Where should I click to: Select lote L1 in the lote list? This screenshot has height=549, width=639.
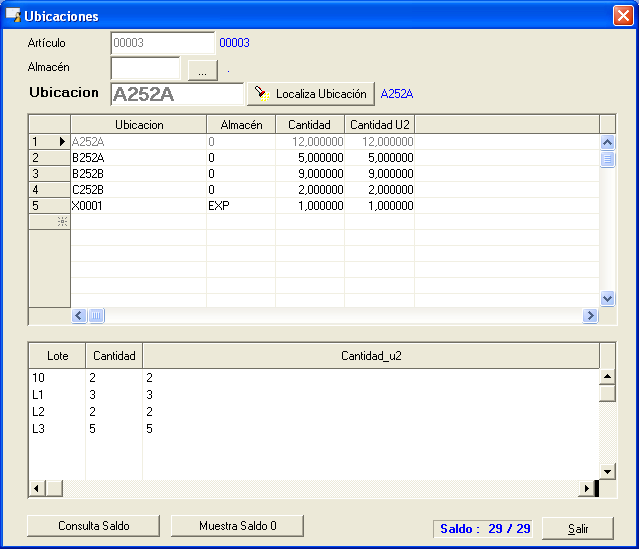point(37,395)
